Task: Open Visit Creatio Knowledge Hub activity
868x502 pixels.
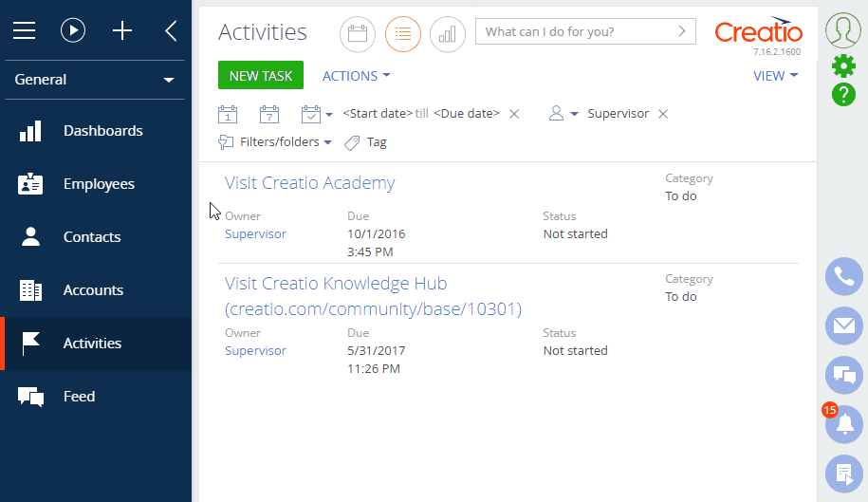Action: click(x=373, y=296)
